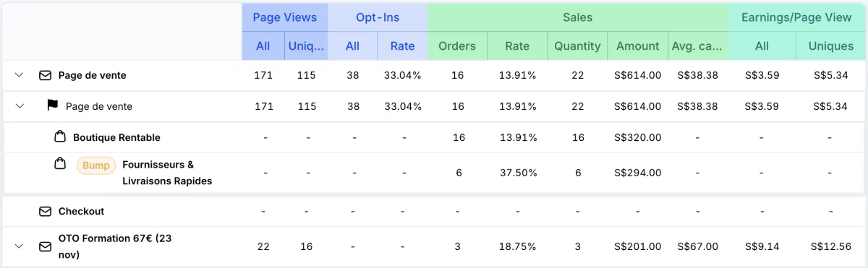
Task: Sort by the Amount column header
Action: (637, 46)
